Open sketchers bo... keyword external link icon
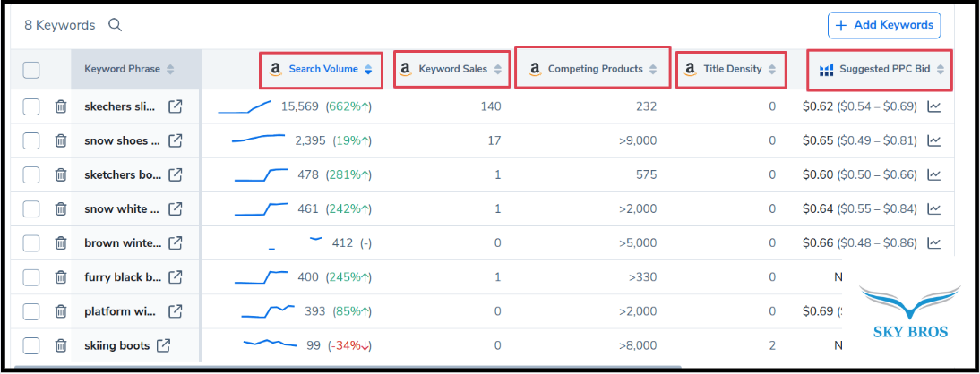The height and width of the screenshot is (374, 980). (176, 174)
